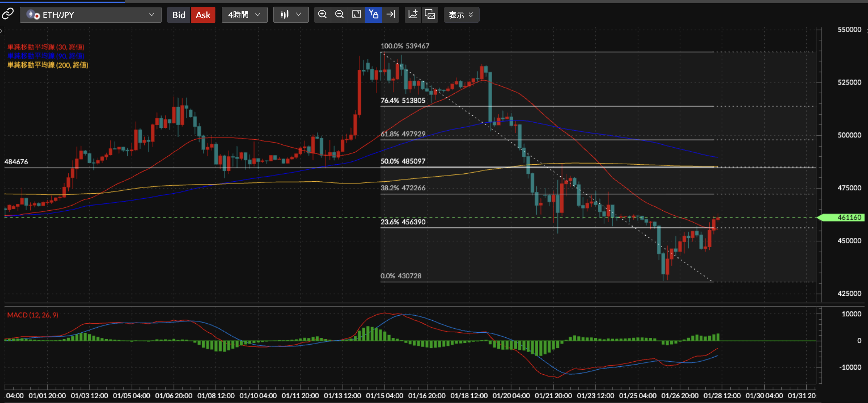This screenshot has width=868, height=403.
Task: Open the 4時間 timeframe dropdown
Action: point(244,15)
